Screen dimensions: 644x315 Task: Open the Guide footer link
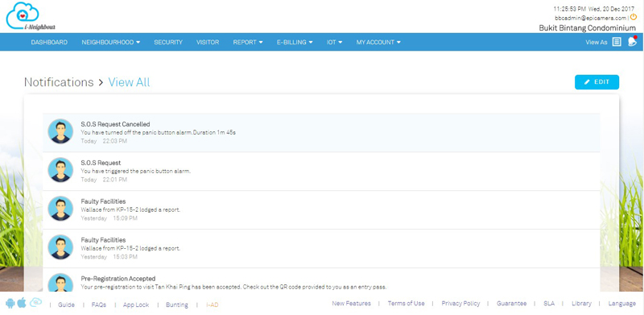coord(66,305)
